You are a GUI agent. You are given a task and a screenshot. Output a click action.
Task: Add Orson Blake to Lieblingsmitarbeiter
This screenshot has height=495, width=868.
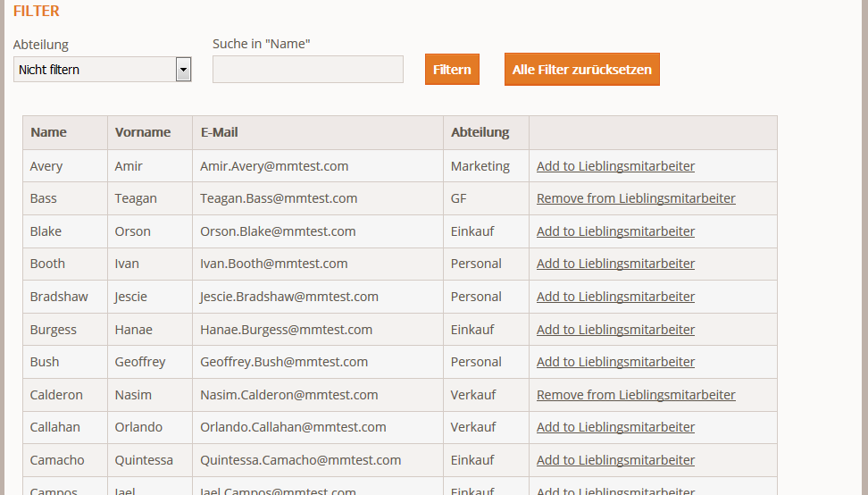[x=615, y=231]
